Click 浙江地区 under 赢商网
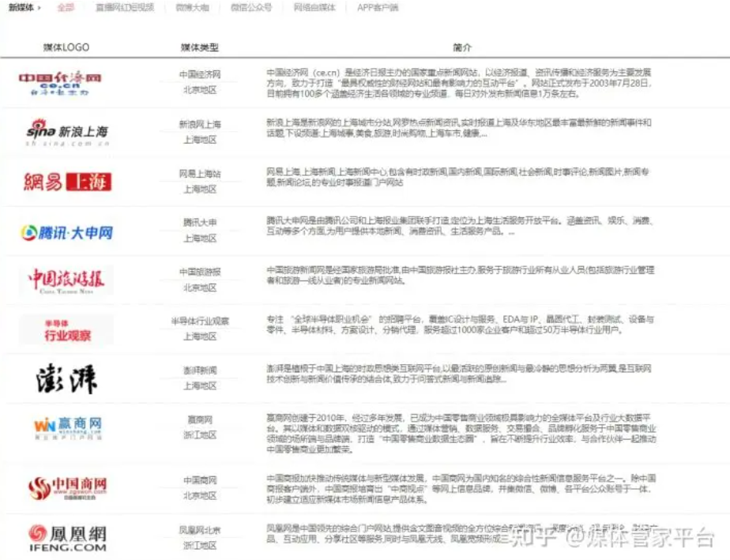The height and width of the screenshot is (560, 730). click(200, 434)
